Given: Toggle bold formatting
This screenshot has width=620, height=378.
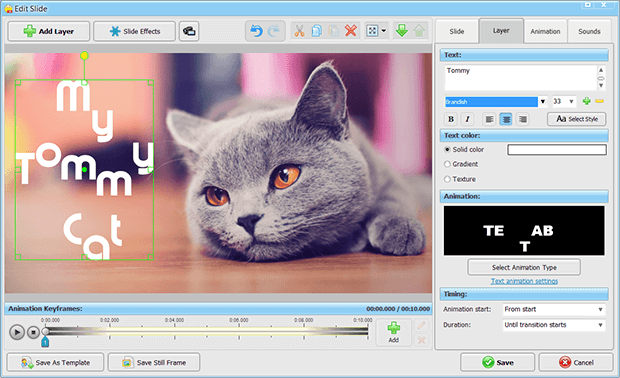Looking at the screenshot, I should tap(450, 119).
